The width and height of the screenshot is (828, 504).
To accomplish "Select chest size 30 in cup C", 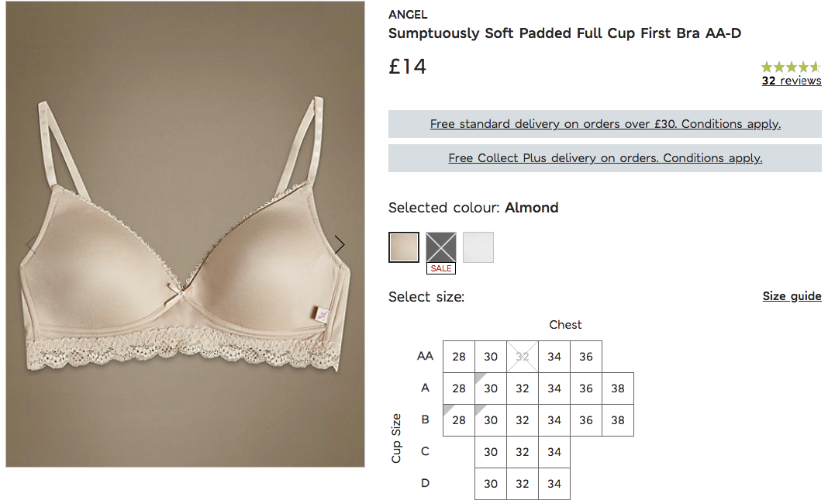I will 490,451.
